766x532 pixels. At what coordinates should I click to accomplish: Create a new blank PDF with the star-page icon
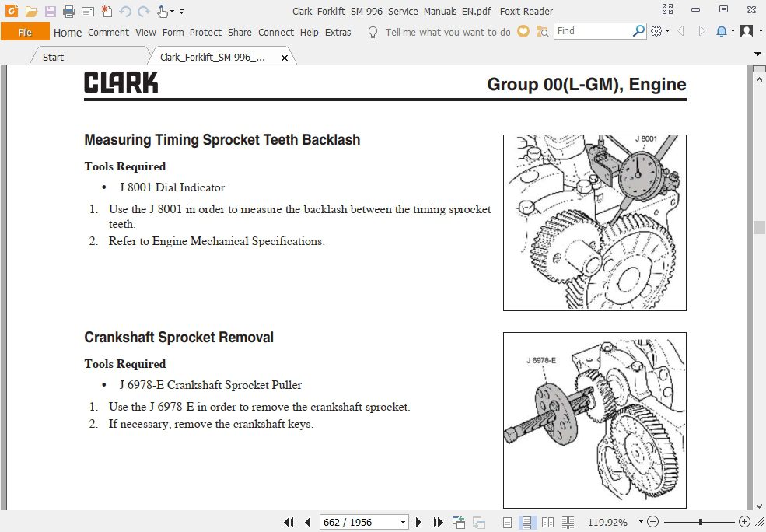coord(107,11)
